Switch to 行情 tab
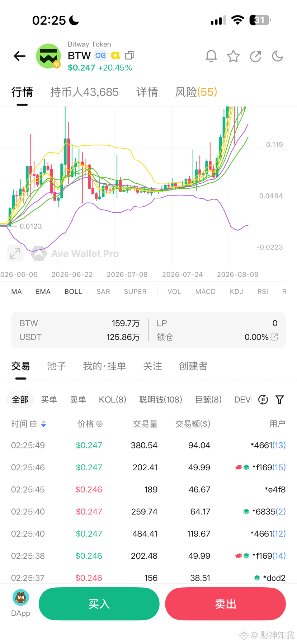 tap(22, 92)
